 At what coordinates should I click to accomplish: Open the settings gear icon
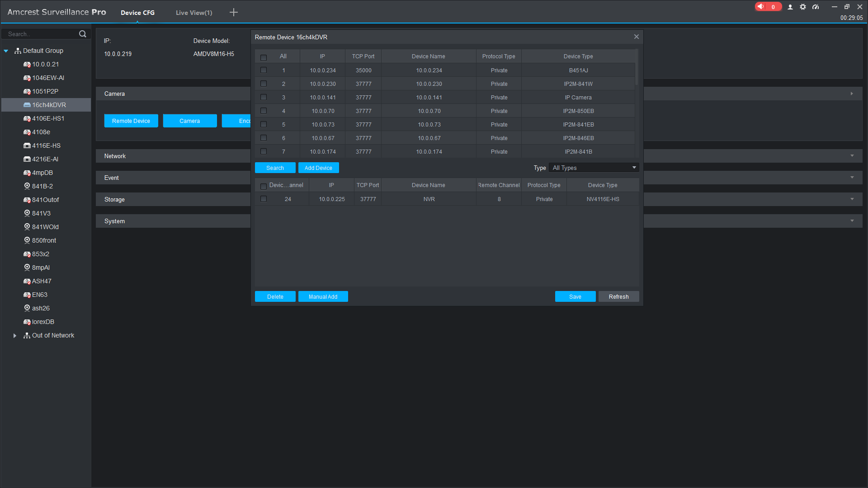(x=803, y=7)
